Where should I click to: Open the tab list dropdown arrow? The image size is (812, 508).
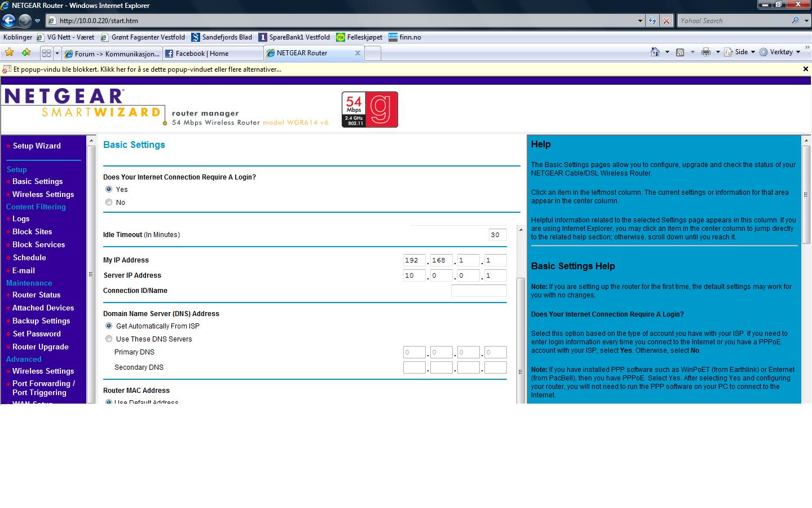click(57, 53)
